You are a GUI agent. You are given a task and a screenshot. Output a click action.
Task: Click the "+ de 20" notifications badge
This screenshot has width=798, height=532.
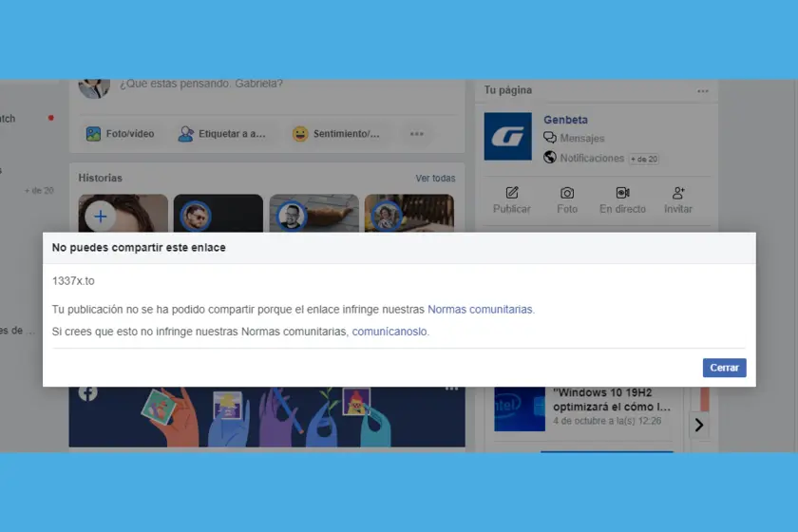pyautogui.click(x=644, y=159)
